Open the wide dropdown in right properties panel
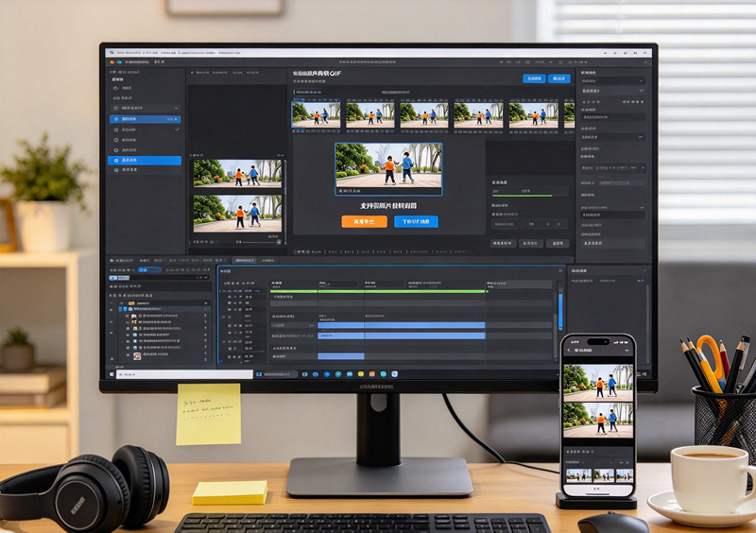Screen dimensions: 756x533 click(613, 168)
